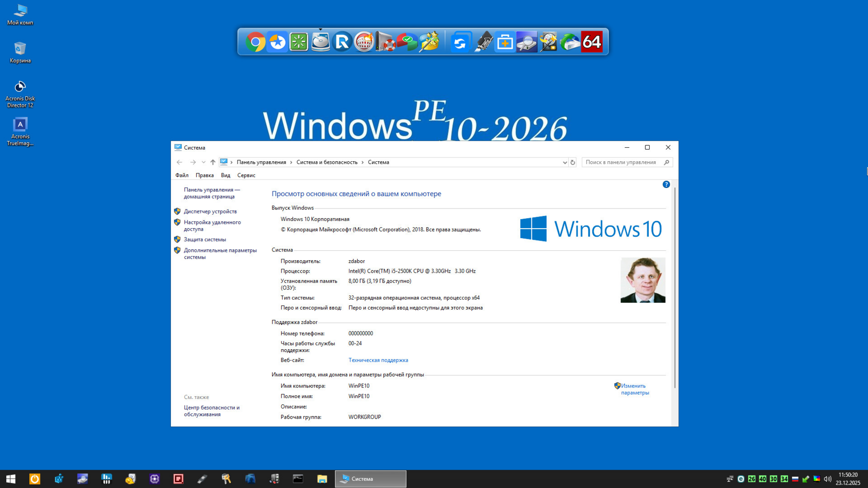
Task: Click the ESET antivirus tray icon
Action: pos(741,478)
